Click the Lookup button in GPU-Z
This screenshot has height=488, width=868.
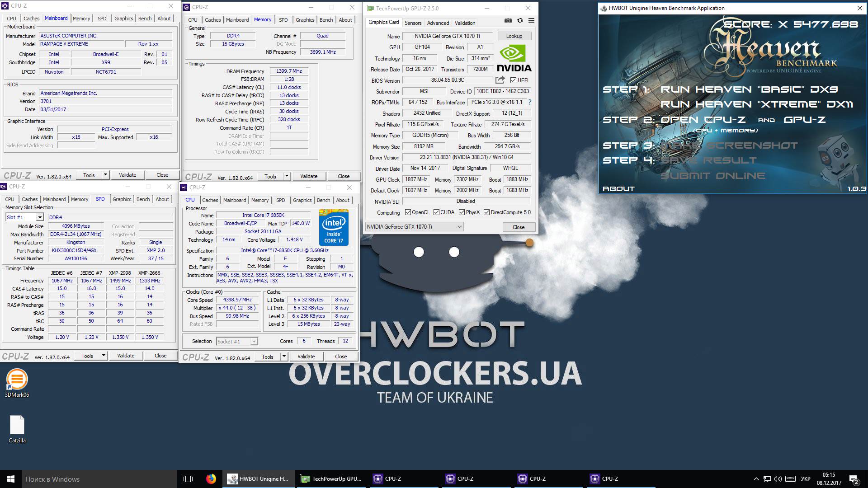coord(514,36)
